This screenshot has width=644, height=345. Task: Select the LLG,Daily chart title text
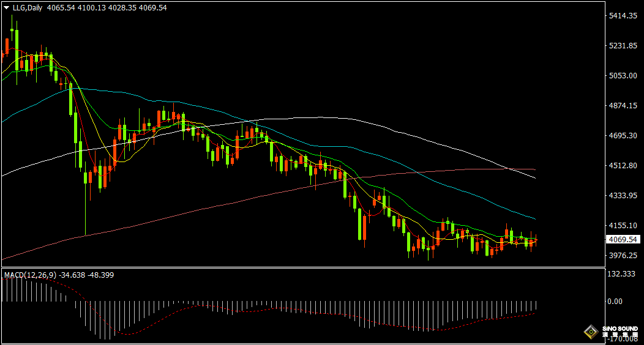(x=27, y=8)
